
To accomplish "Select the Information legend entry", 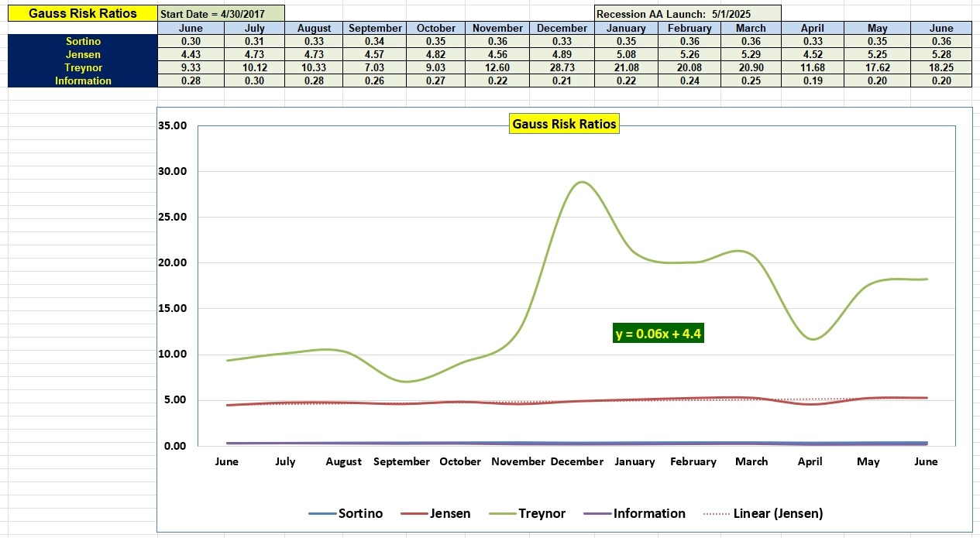I will pyautogui.click(x=634, y=513).
